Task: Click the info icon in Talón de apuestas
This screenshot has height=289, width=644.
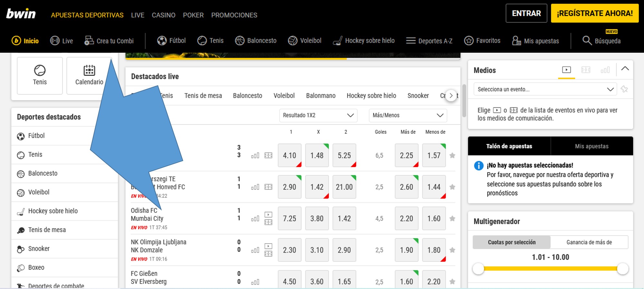Action: pos(479,166)
